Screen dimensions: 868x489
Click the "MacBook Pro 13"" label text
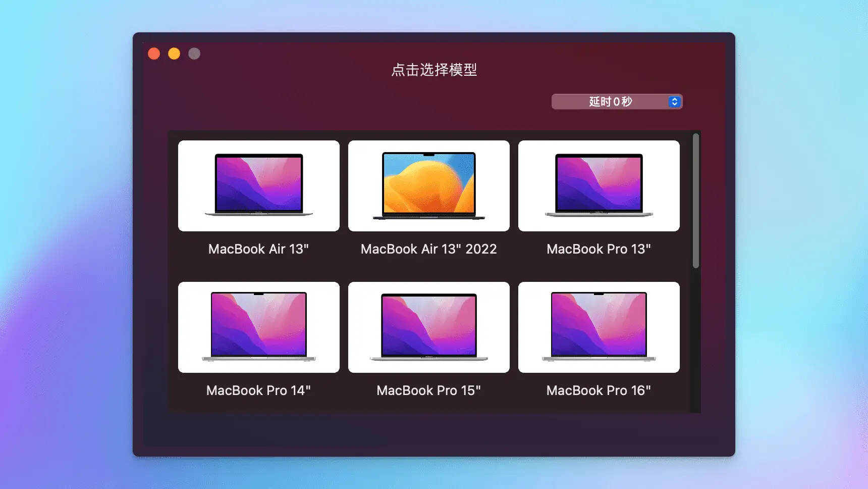[x=599, y=249]
